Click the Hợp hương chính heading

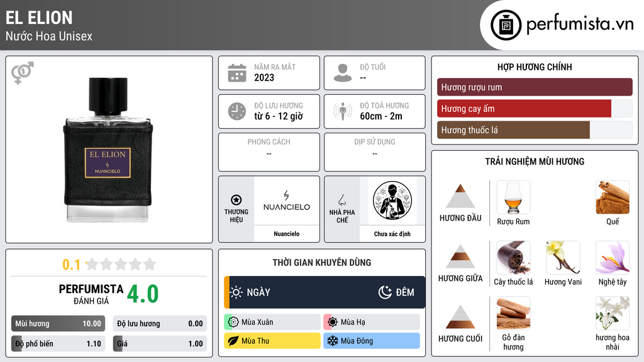535,67
